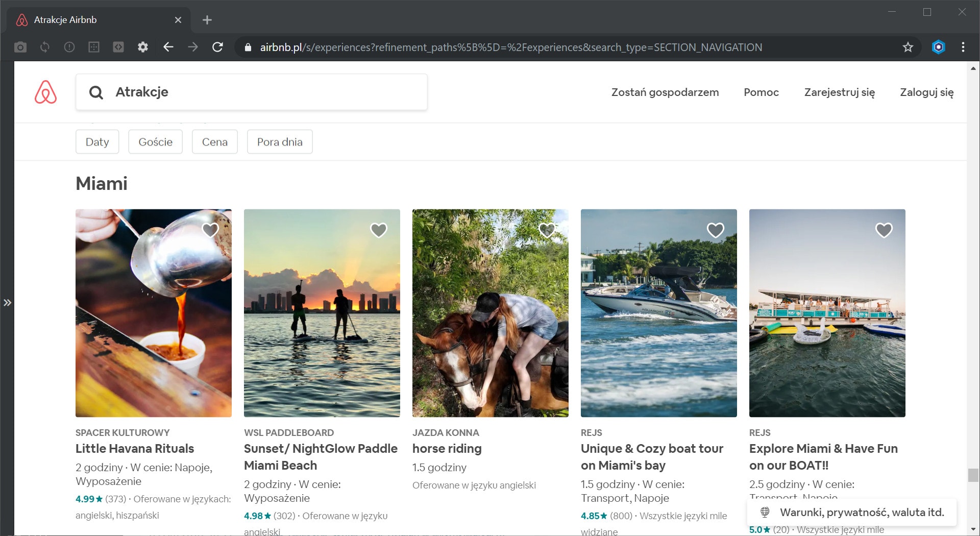Click the search magnifier icon beside Atrakcje
Viewport: 980px width, 536px height.
click(96, 92)
